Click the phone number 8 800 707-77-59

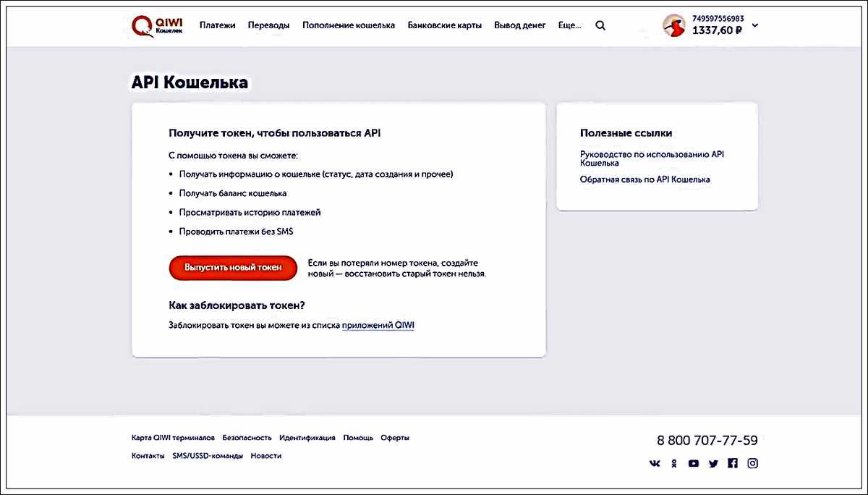[707, 440]
